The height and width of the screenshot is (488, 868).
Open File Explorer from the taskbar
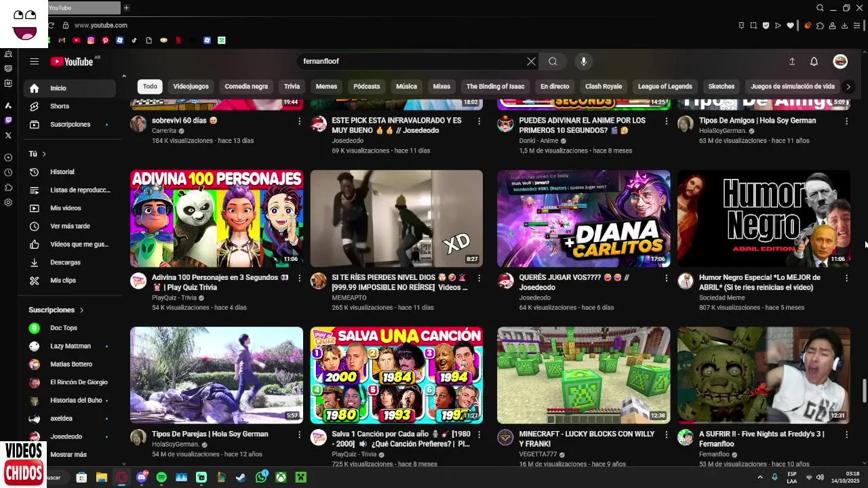pos(102,477)
